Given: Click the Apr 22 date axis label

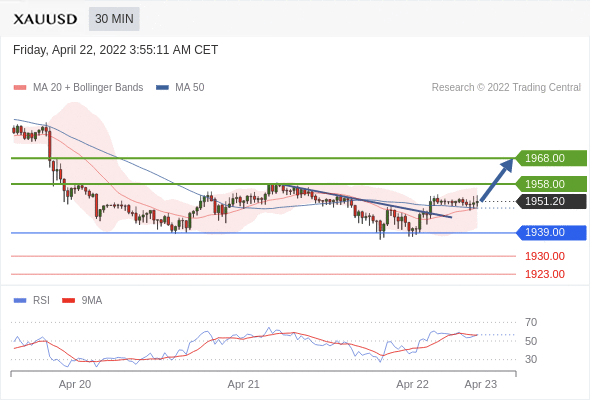Looking at the screenshot, I should pos(412,384).
